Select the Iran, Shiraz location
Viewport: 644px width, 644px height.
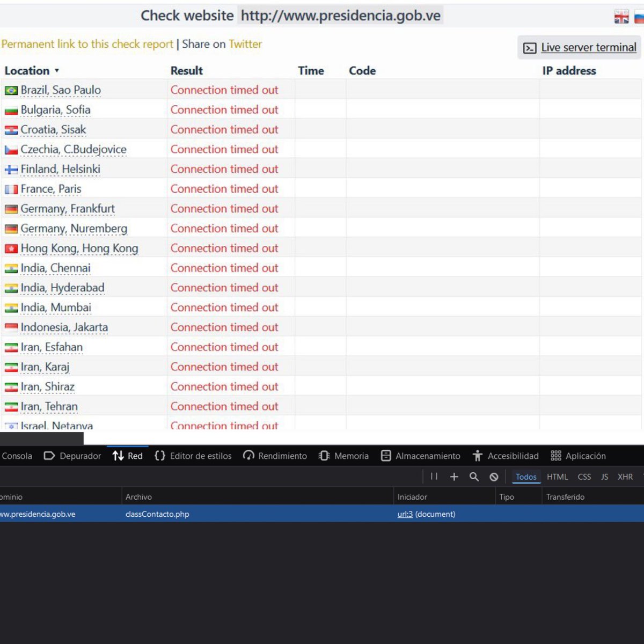[47, 387]
